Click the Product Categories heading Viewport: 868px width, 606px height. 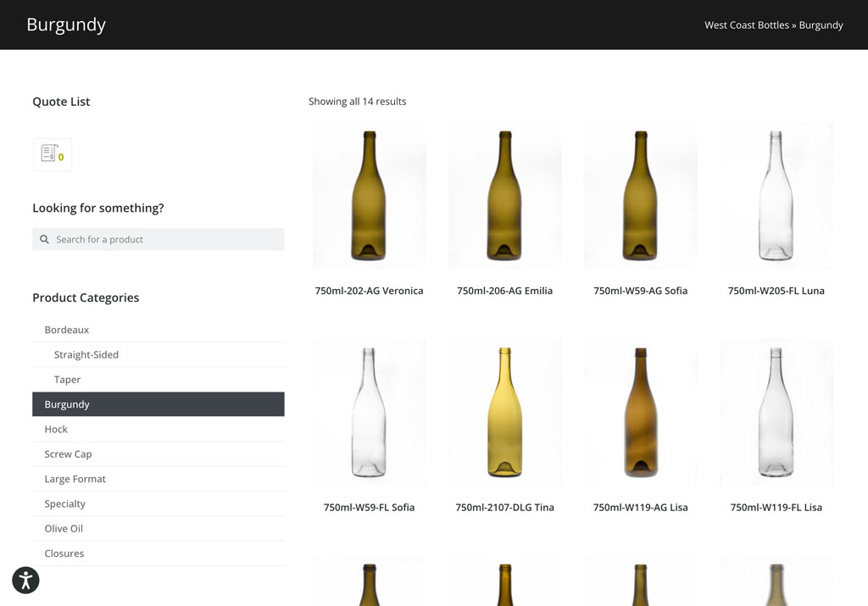(86, 297)
